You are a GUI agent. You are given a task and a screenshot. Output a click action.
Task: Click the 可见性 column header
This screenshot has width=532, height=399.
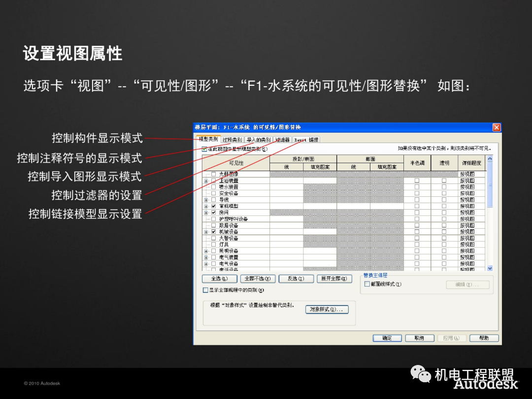(x=236, y=163)
